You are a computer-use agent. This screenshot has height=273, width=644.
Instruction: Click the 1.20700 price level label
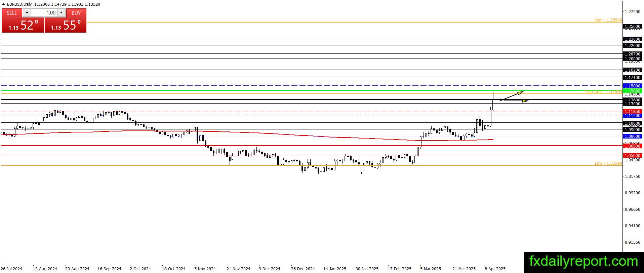[632, 54]
